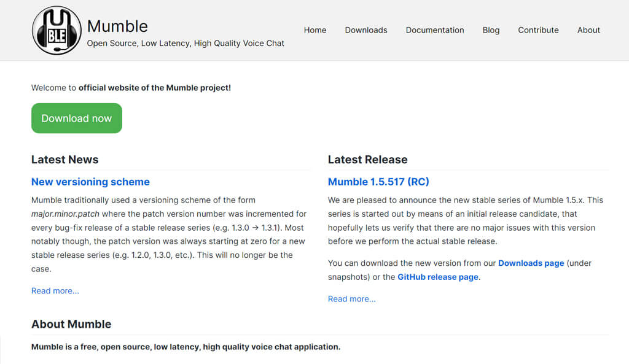Open the About navigation item
This screenshot has width=629, height=364.
[588, 30]
